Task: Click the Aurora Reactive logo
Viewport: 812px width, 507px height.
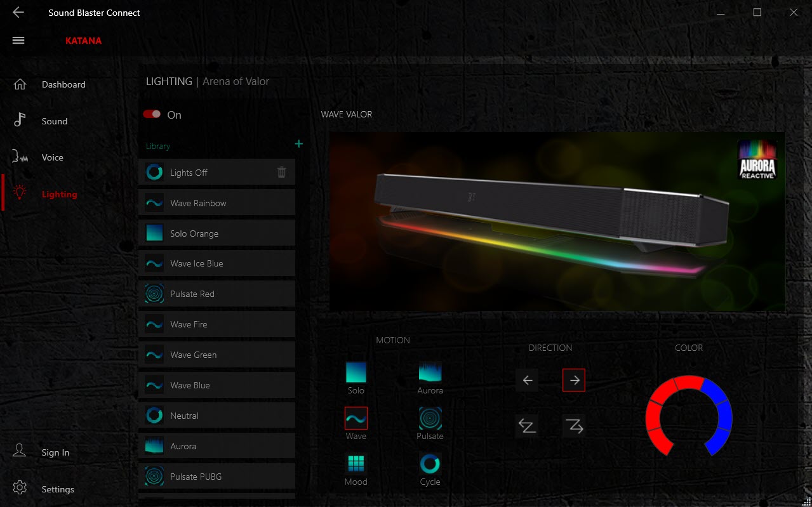Action: click(757, 159)
